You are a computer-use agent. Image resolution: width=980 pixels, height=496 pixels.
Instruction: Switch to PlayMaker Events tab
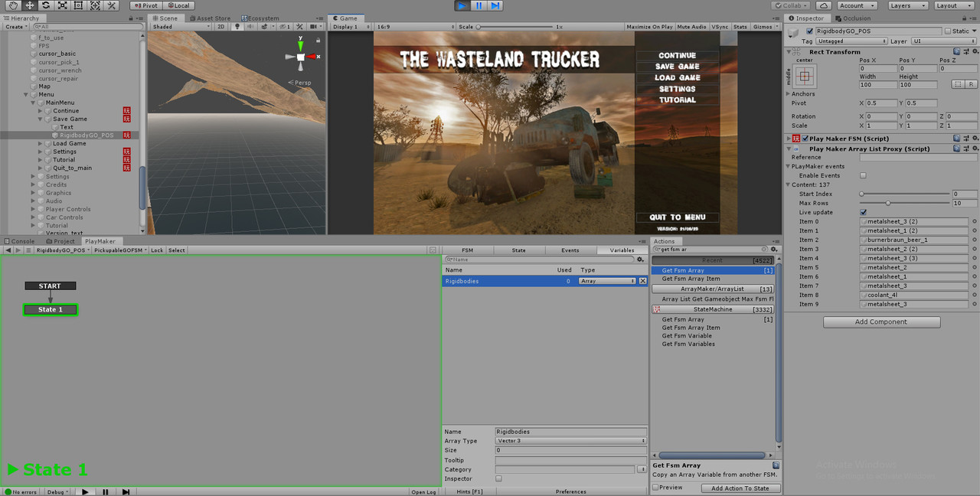click(x=570, y=250)
